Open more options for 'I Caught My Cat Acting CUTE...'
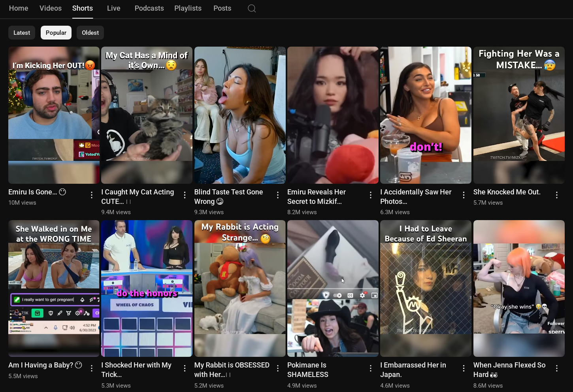 pyautogui.click(x=185, y=195)
